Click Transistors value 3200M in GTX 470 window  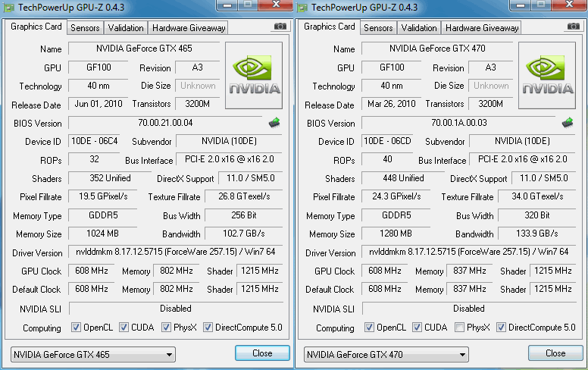490,104
